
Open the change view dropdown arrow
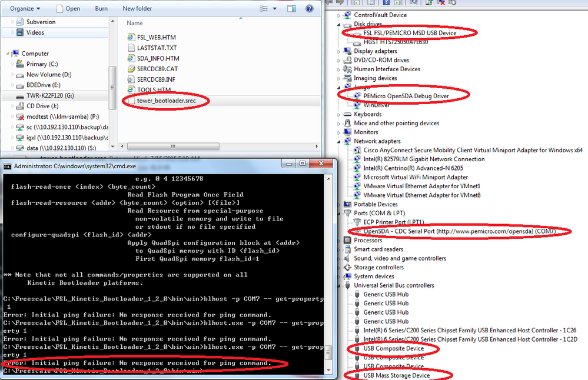(x=274, y=8)
